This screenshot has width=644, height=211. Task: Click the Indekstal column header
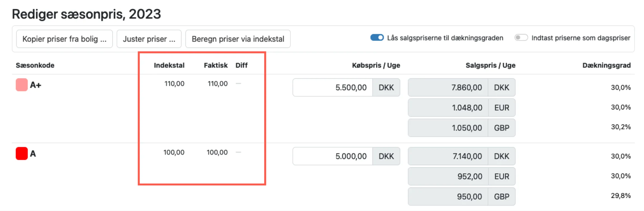coord(169,65)
